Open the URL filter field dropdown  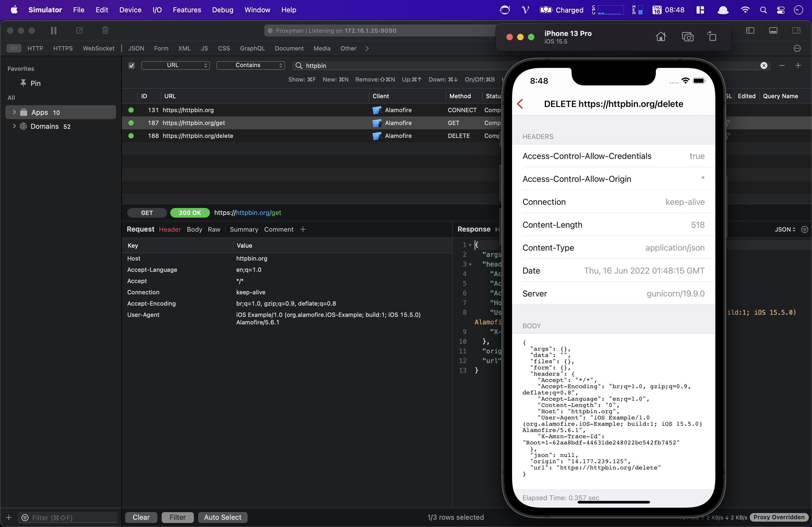pyautogui.click(x=175, y=65)
